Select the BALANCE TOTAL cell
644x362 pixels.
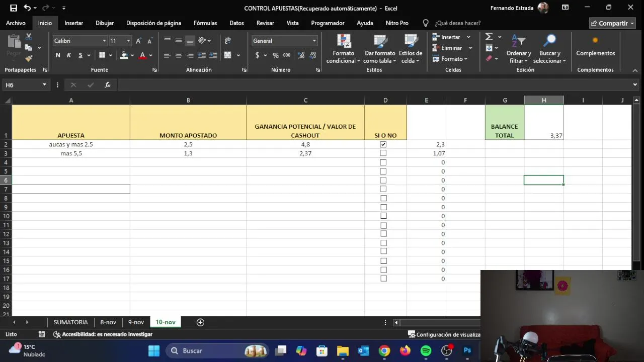pyautogui.click(x=505, y=122)
